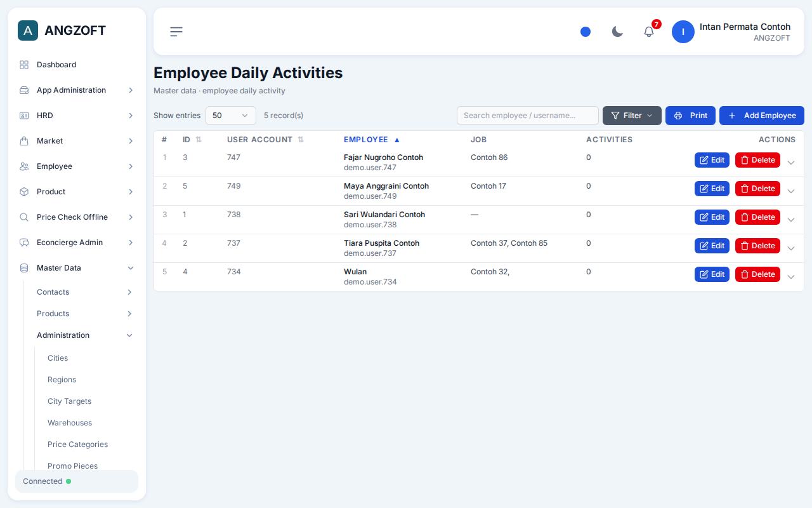Open the notifications bell
Screen dimensions: 812x508
pyautogui.click(x=649, y=32)
